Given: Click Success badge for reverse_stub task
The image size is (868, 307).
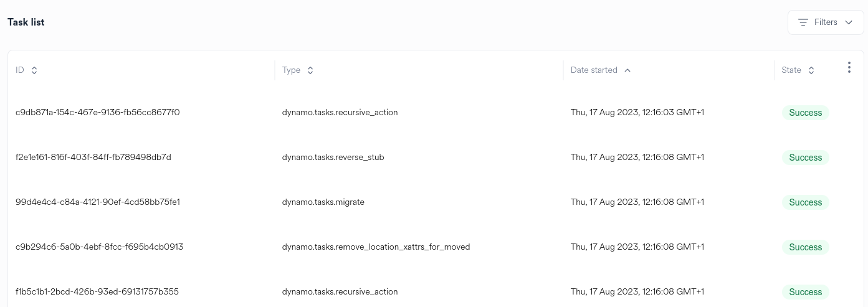Looking at the screenshot, I should [x=805, y=158].
